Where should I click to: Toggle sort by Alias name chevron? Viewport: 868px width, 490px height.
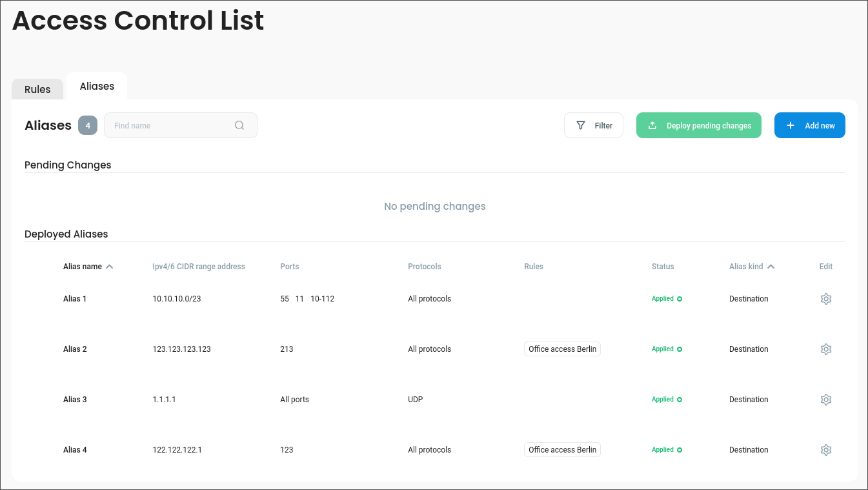[x=109, y=267]
